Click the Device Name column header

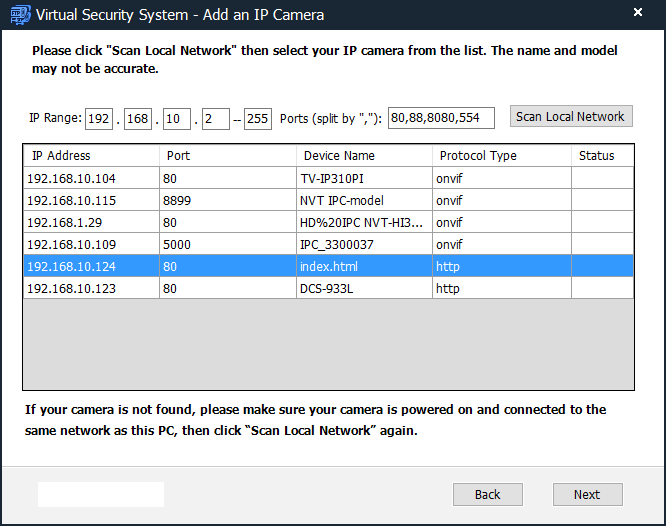tap(363, 156)
